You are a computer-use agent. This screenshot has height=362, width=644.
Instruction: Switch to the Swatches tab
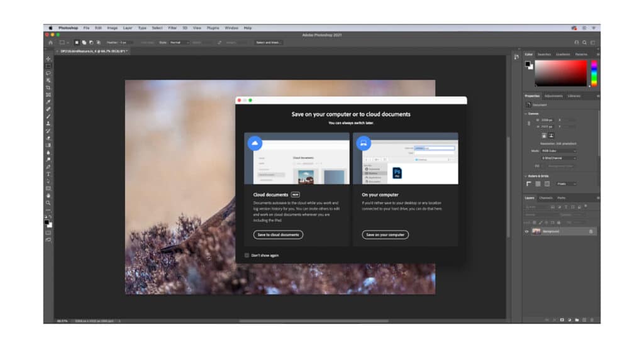[x=544, y=54]
